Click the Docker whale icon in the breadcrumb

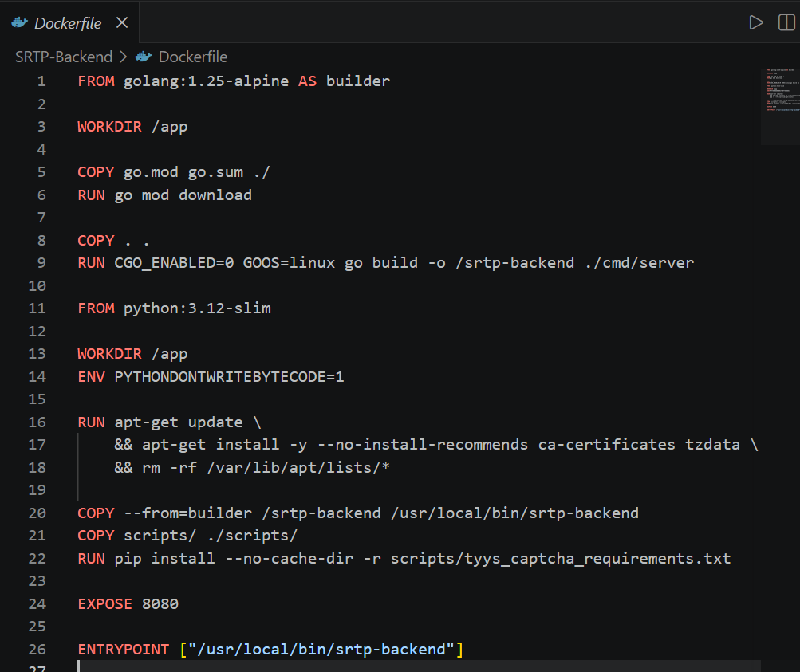(x=144, y=57)
